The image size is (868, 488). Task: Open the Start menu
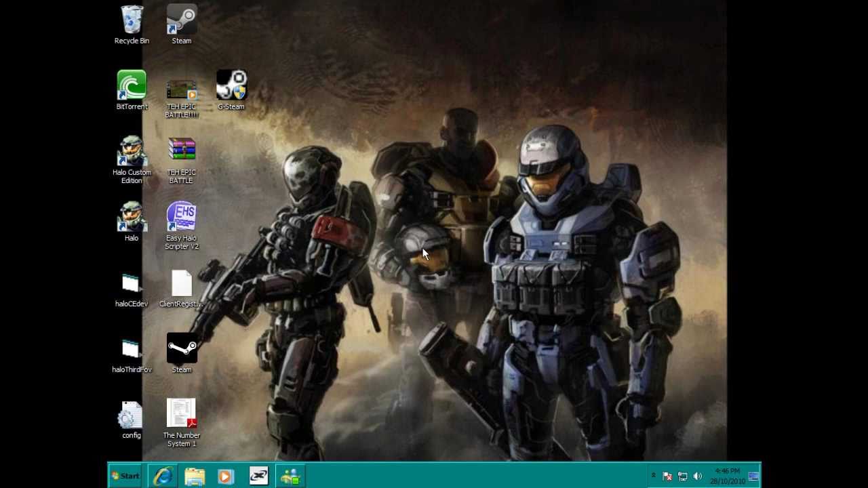tap(126, 476)
